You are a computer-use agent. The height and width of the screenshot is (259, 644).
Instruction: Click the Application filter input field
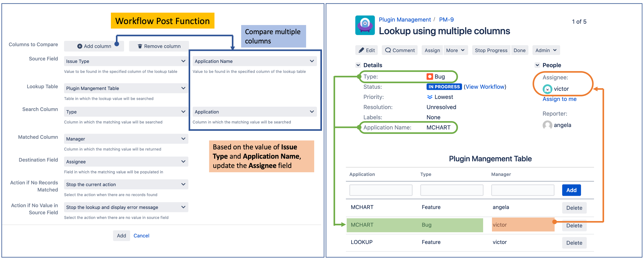(x=381, y=190)
